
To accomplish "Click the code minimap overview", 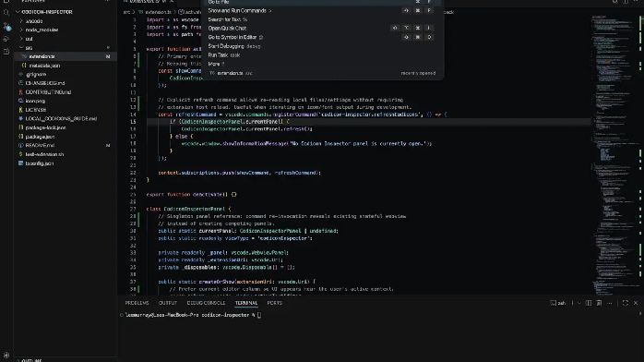I will [614, 154].
